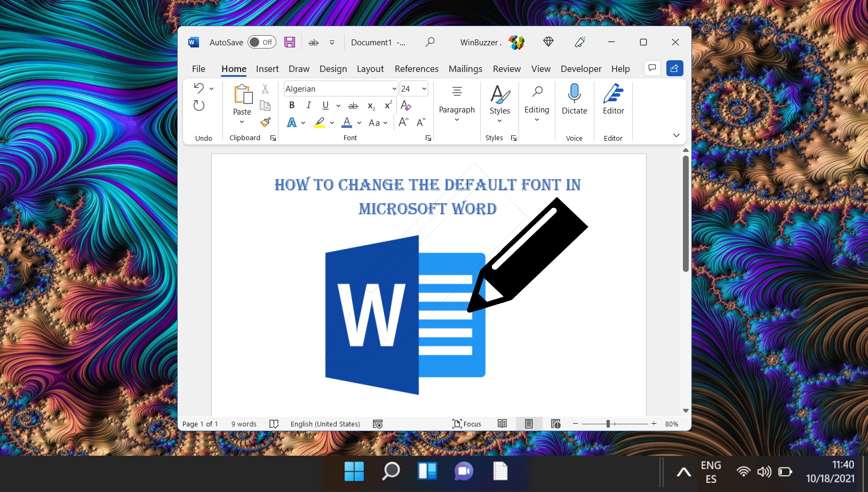Apply the blue font color
The width and height of the screenshot is (868, 492).
347,123
